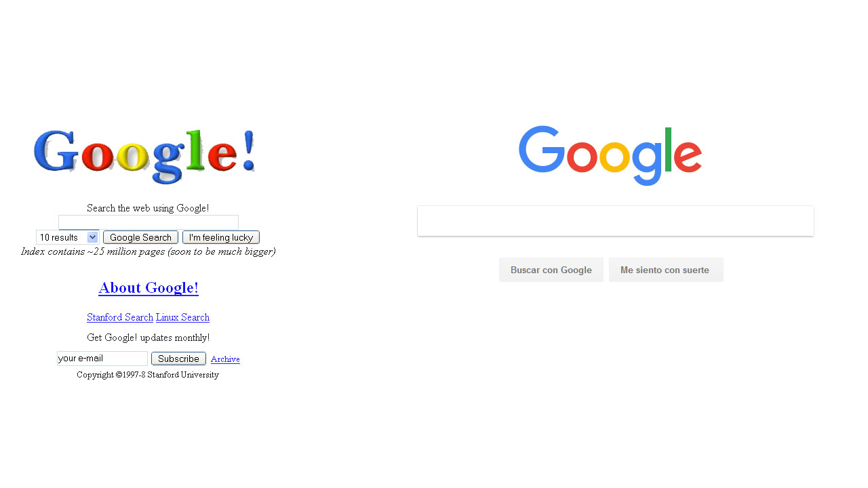Open the About Google! link
Image resolution: width=868 pixels, height=488 pixels.
[x=149, y=288]
